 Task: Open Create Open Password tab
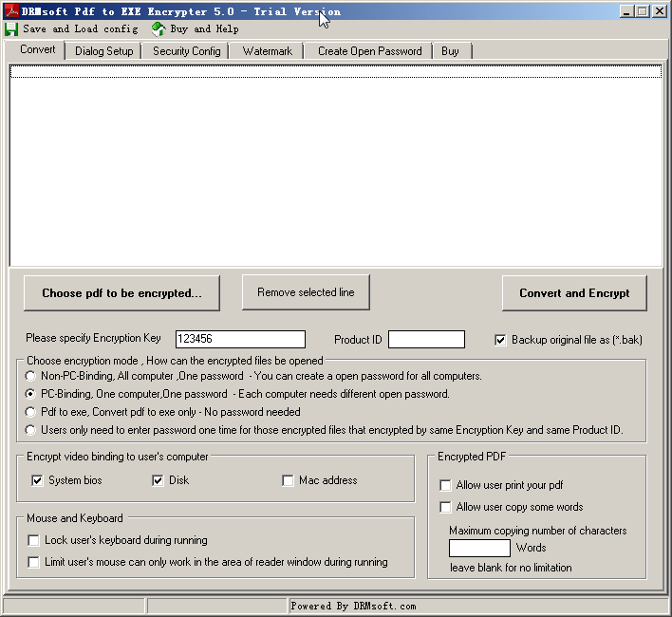369,51
